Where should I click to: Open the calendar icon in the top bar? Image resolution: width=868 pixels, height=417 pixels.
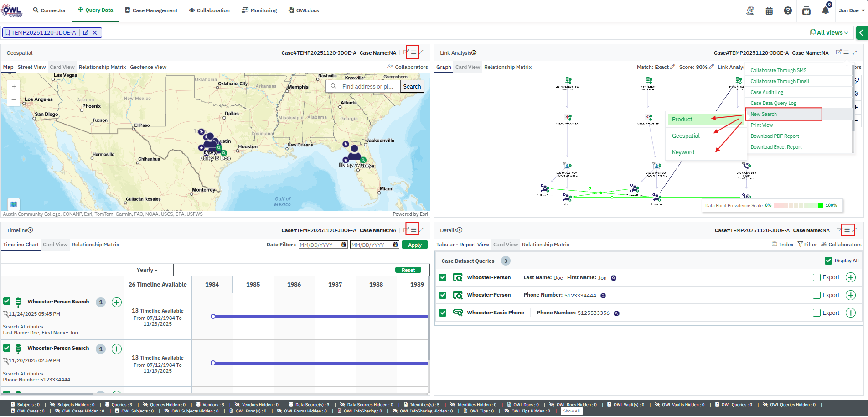coord(769,10)
